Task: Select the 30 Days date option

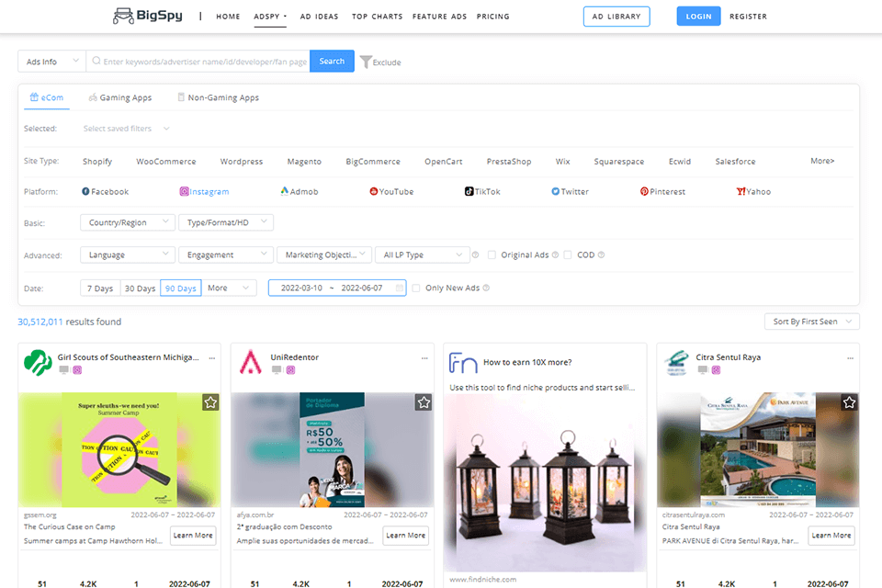Action: tap(140, 288)
